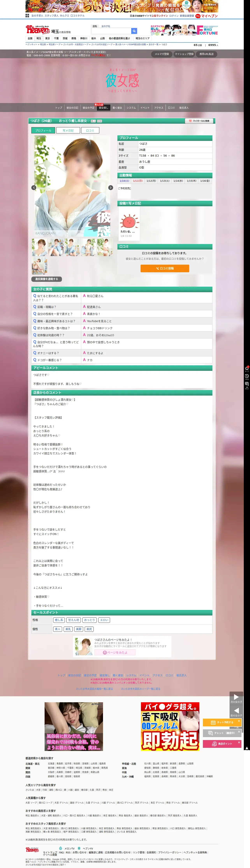
Task: Open 動く彼女 in shop menu
Action: (117, 108)
